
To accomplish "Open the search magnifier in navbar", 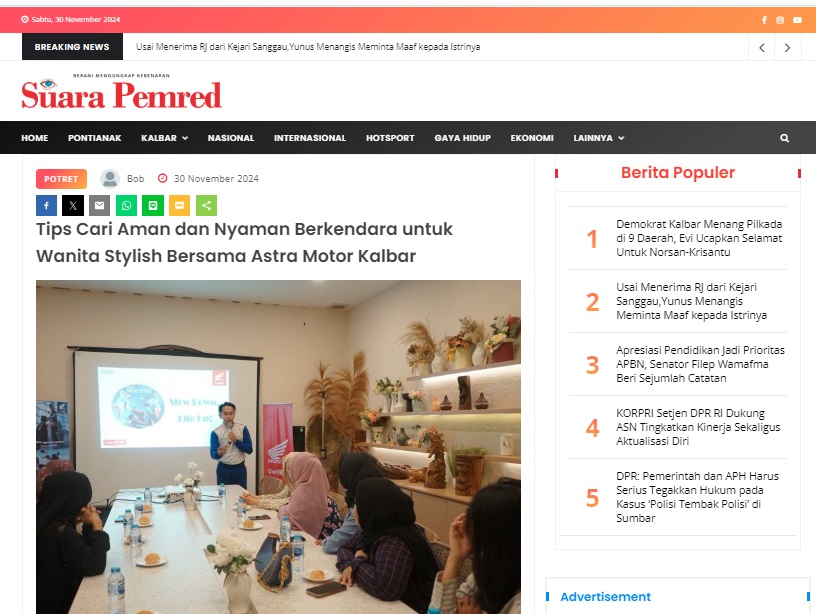I will pos(784,138).
